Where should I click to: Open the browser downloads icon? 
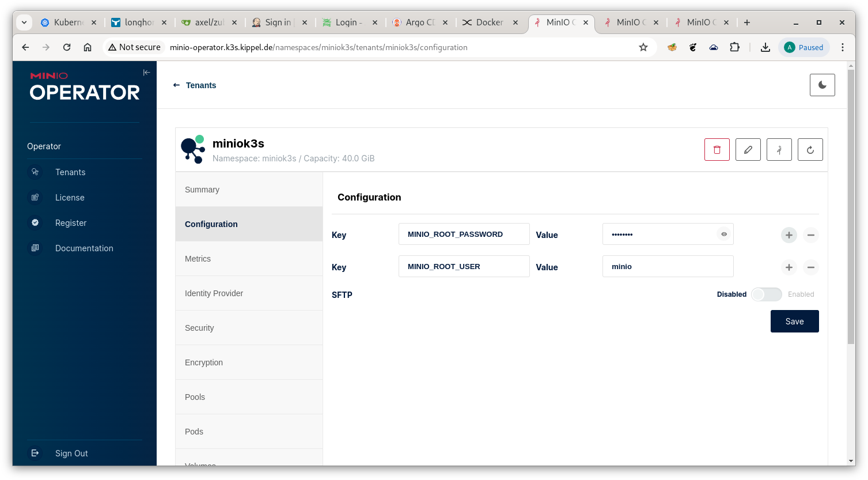(x=765, y=47)
